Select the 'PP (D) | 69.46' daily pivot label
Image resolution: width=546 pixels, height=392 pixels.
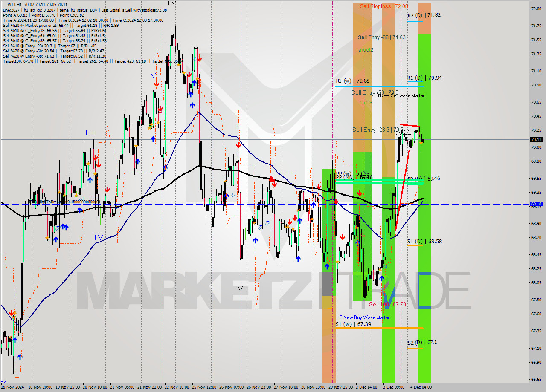(x=424, y=179)
